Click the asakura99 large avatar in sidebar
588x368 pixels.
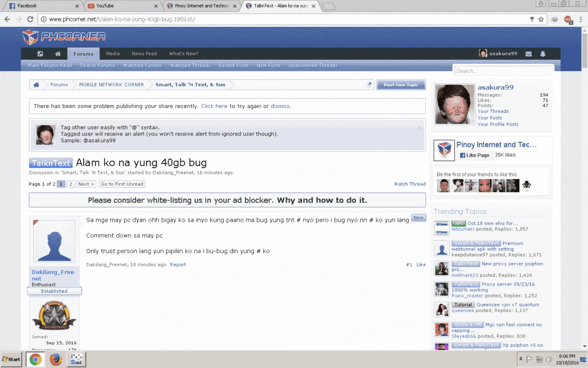pos(454,105)
